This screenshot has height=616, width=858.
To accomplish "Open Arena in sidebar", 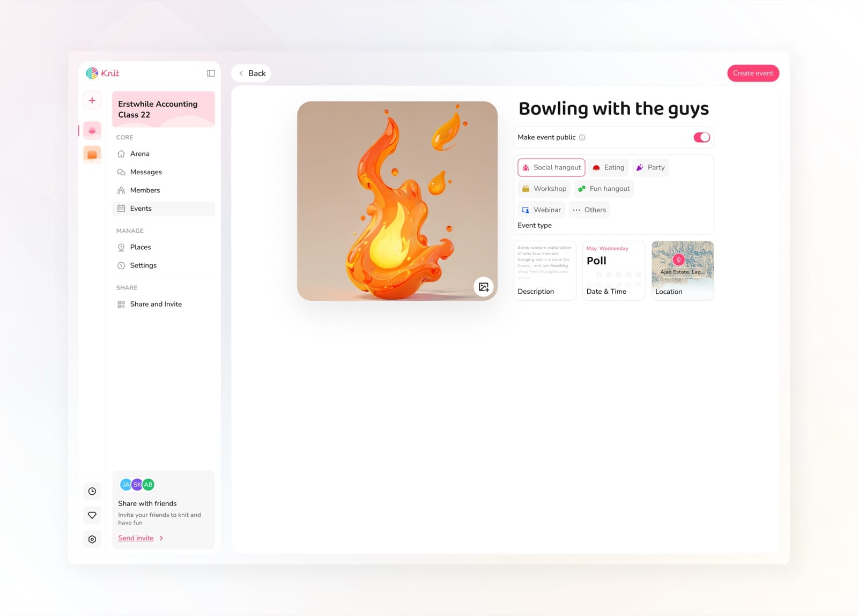I will (164, 154).
